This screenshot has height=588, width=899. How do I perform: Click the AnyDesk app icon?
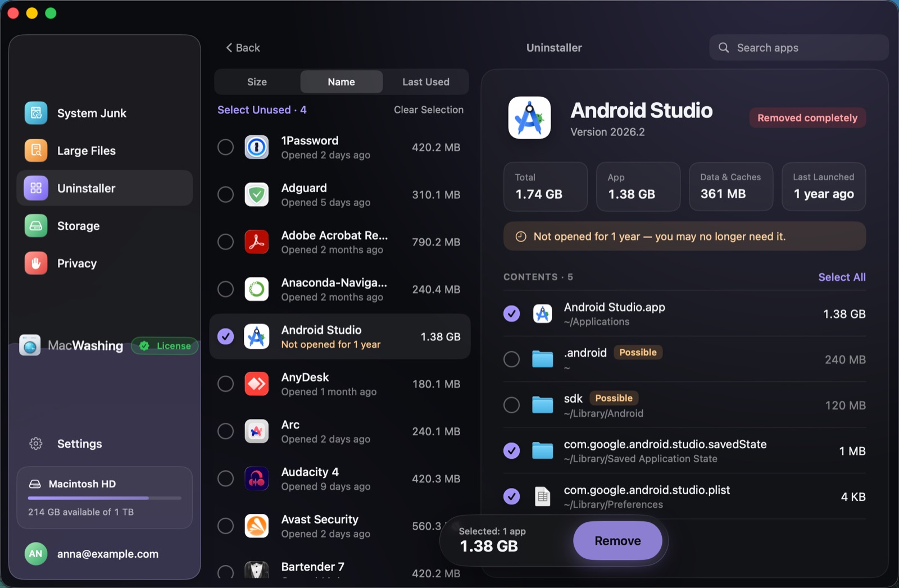(x=257, y=384)
